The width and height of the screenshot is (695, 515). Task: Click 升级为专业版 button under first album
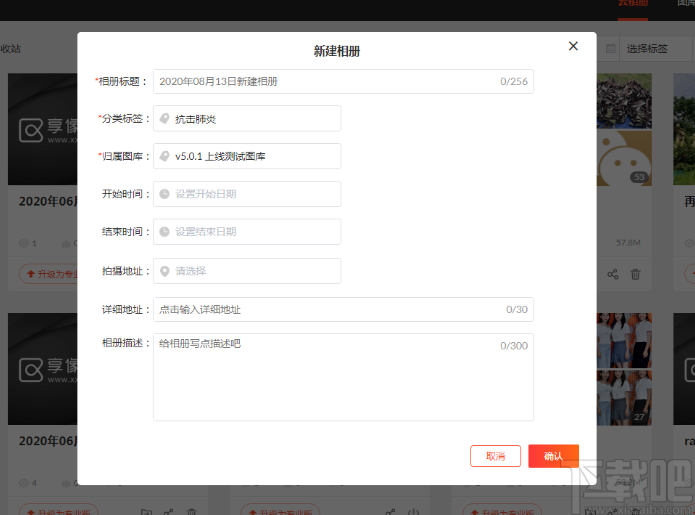click(48, 274)
